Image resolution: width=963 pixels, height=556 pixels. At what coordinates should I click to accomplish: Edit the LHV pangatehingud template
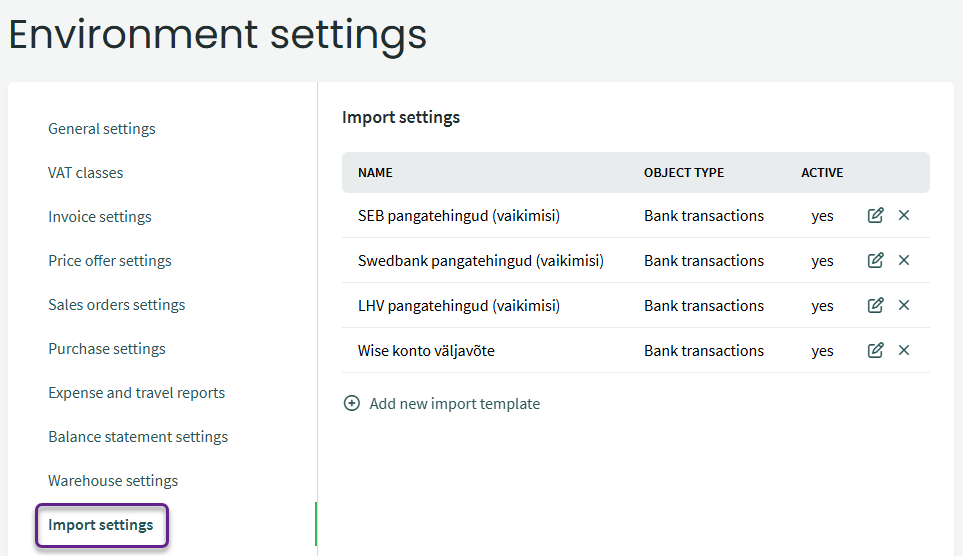tap(876, 305)
